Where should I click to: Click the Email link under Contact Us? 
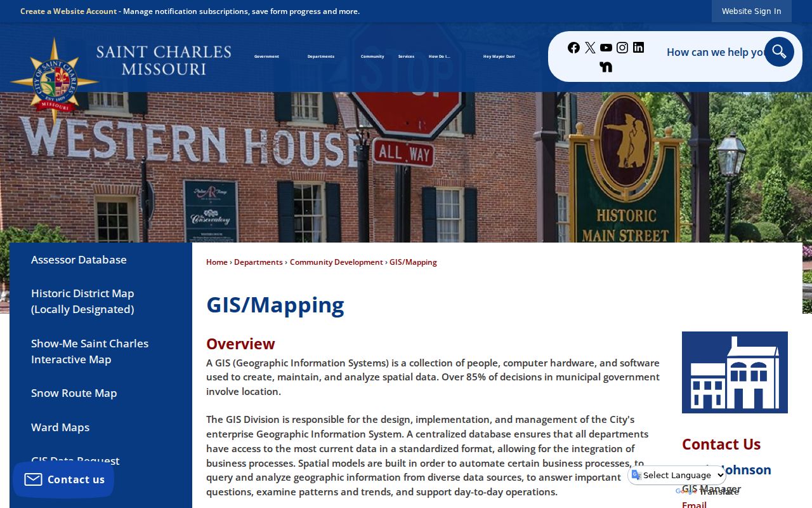click(694, 504)
